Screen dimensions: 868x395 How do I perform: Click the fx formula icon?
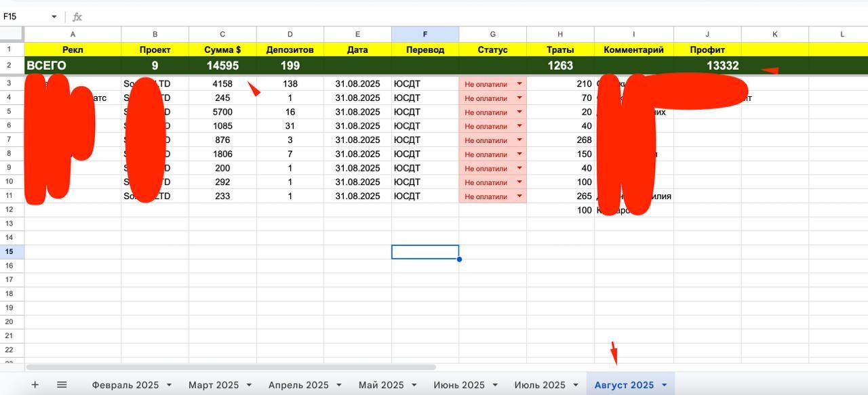click(x=77, y=17)
